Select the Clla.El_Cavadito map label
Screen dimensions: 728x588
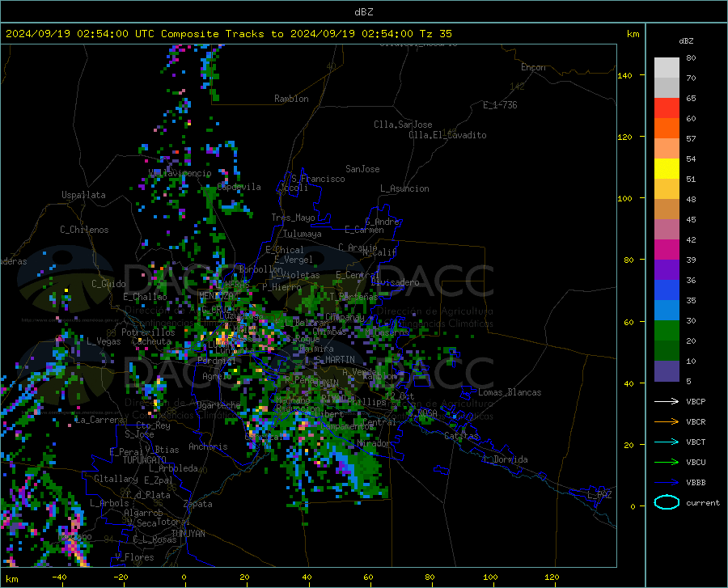[447, 135]
